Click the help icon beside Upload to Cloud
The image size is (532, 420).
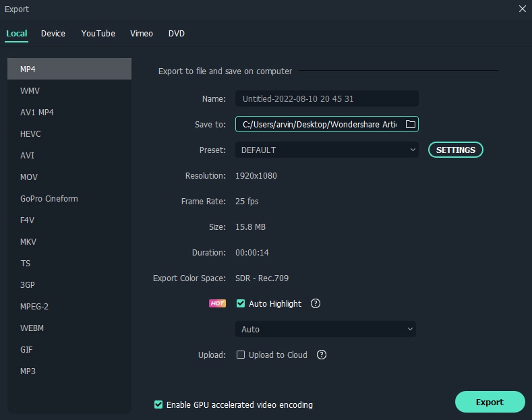click(322, 355)
